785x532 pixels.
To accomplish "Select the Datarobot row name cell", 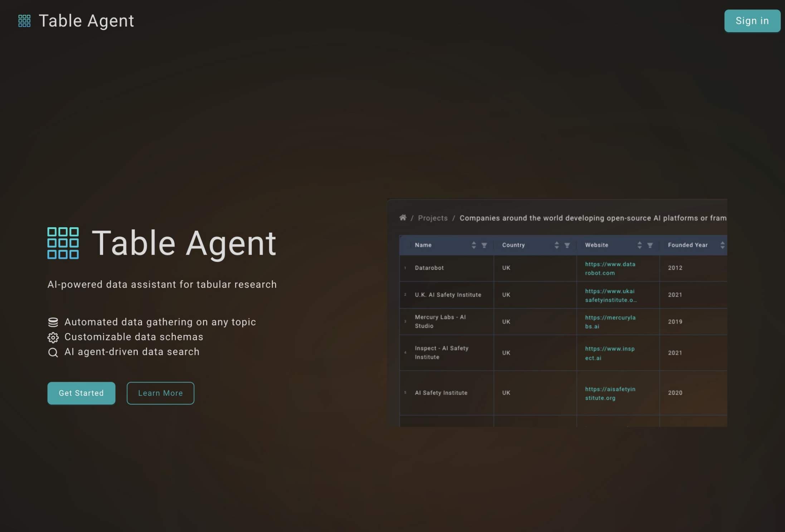I will [x=429, y=268].
